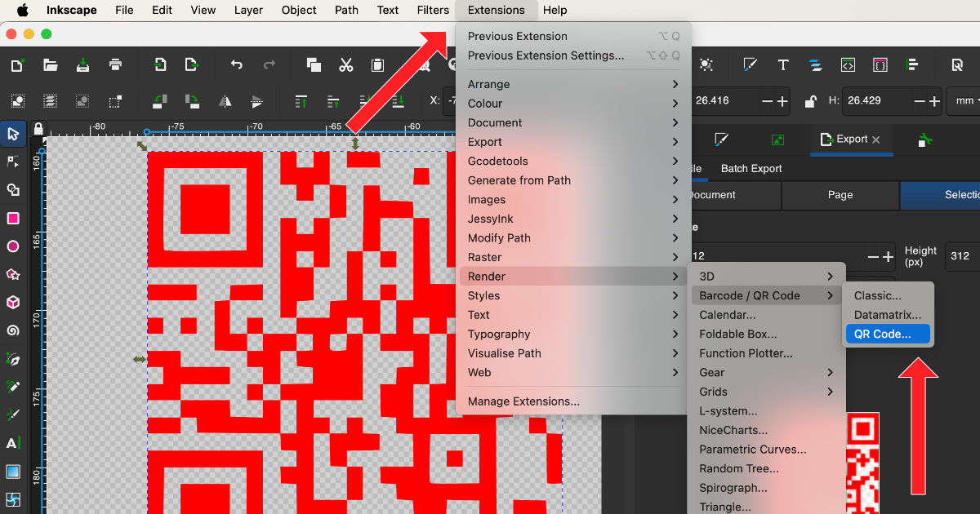980x514 pixels.
Task: Close the Export dialog tab
Action: coord(876,140)
